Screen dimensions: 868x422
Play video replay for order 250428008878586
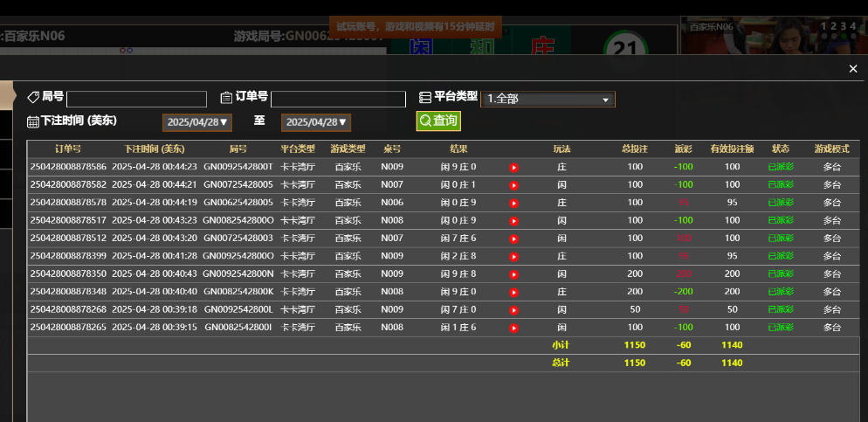click(x=513, y=167)
